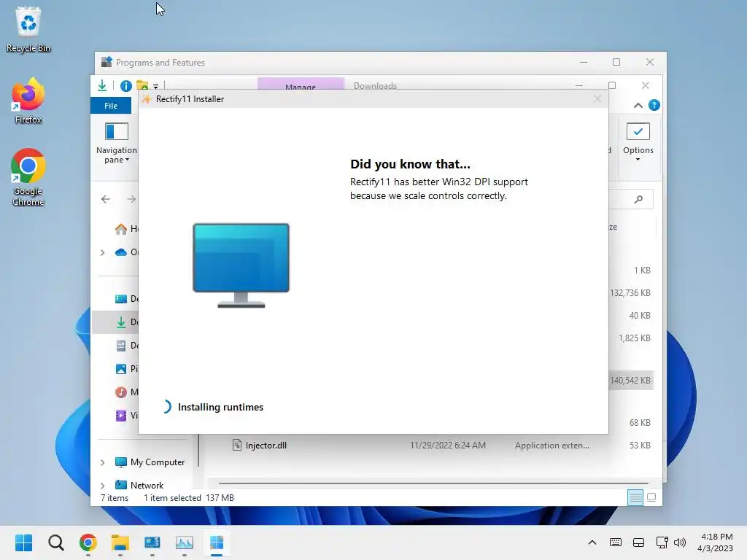
Task: Click the New folder icon in Explorer's quick access toolbar
Action: click(x=142, y=86)
